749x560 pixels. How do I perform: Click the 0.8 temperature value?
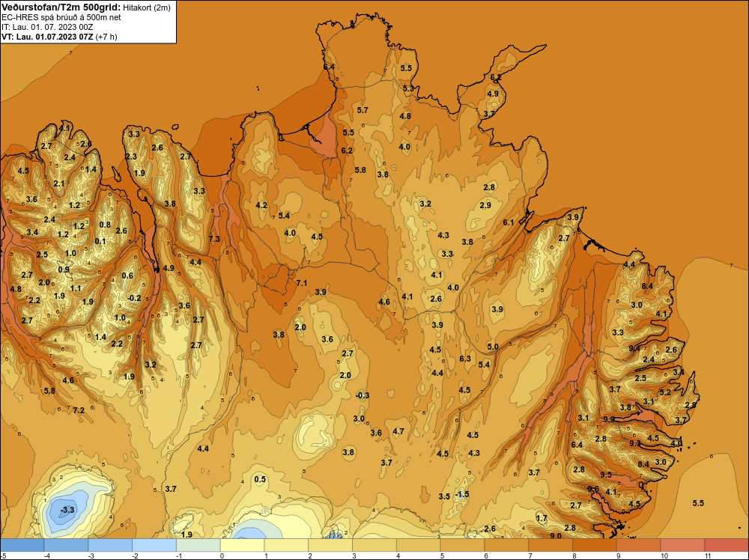tap(105, 225)
